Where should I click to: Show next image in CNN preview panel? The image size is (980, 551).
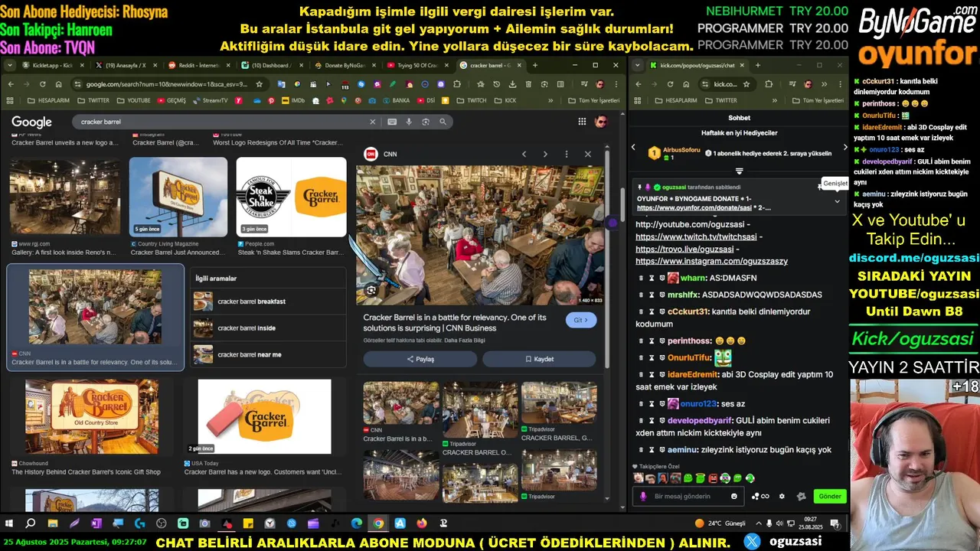545,154
